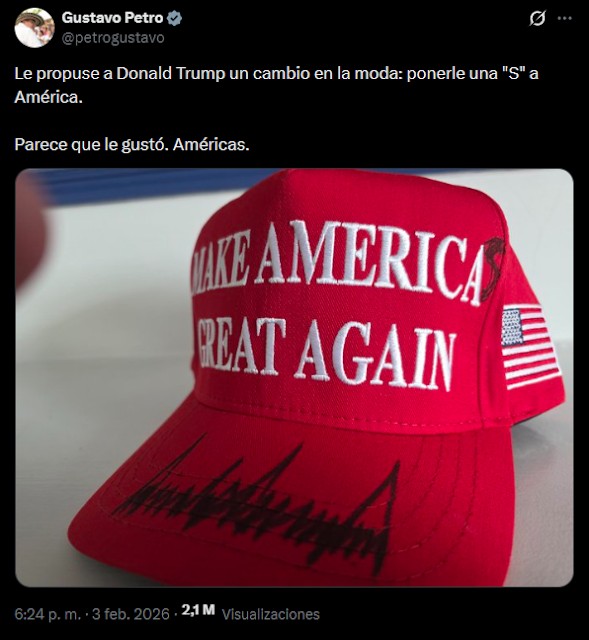The height and width of the screenshot is (640, 589).
Task: Click the Gustavo Petro display name
Action: (x=112, y=18)
